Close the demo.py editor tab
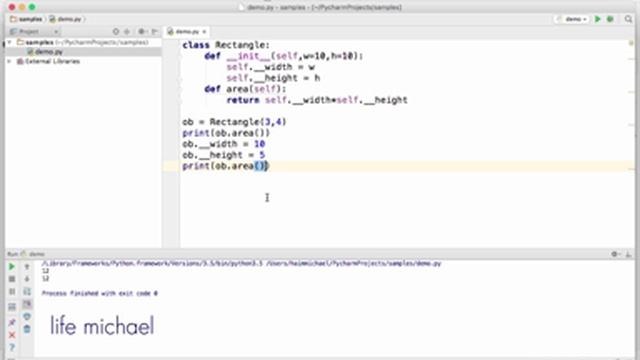Screen dimensions: 640x360 [x=204, y=31]
